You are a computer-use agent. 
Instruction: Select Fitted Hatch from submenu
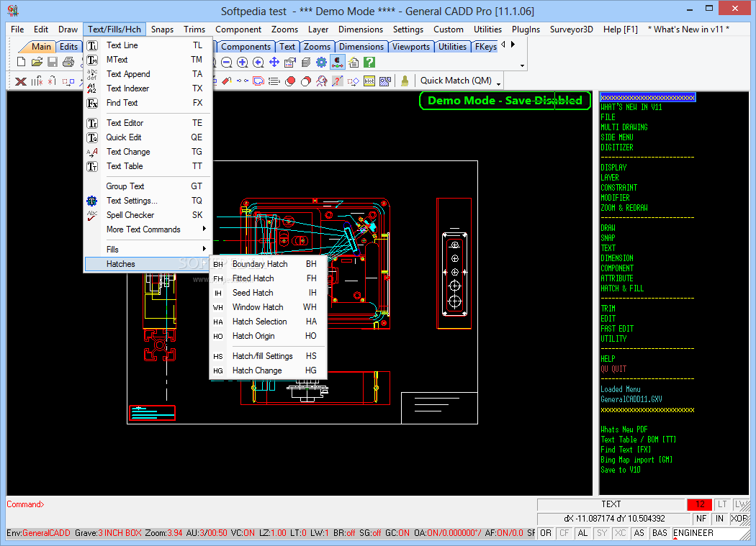coord(268,278)
